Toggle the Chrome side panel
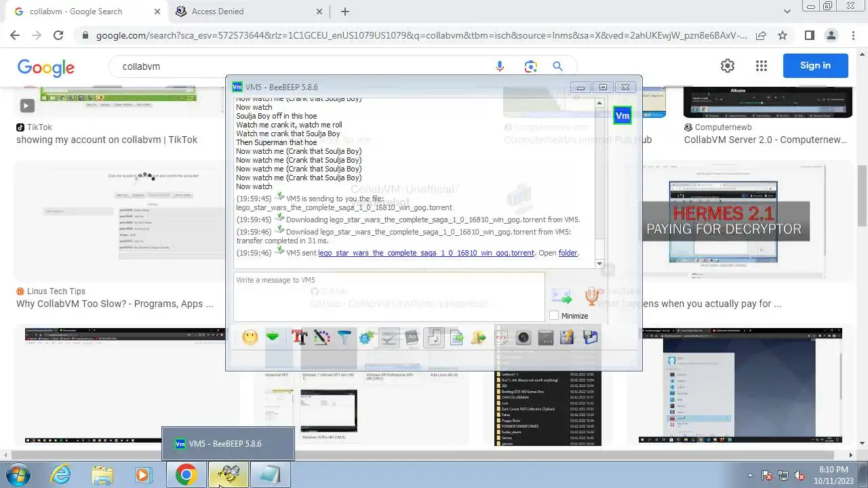The image size is (868, 488). click(x=809, y=35)
